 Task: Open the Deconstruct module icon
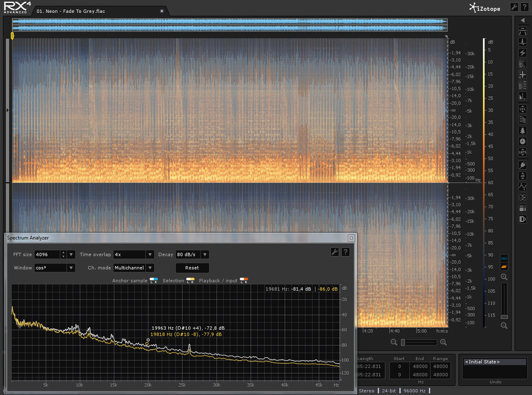click(523, 85)
